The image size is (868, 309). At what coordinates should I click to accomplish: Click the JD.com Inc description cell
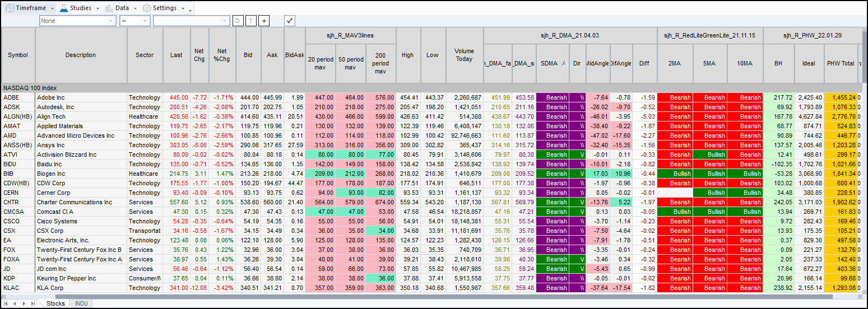coord(81,269)
